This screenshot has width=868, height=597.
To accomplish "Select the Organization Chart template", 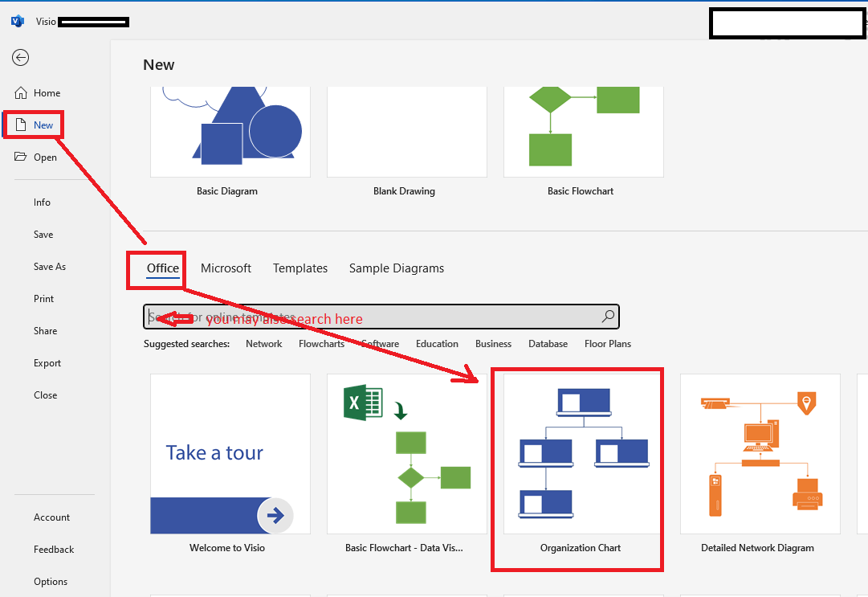I will point(584,454).
